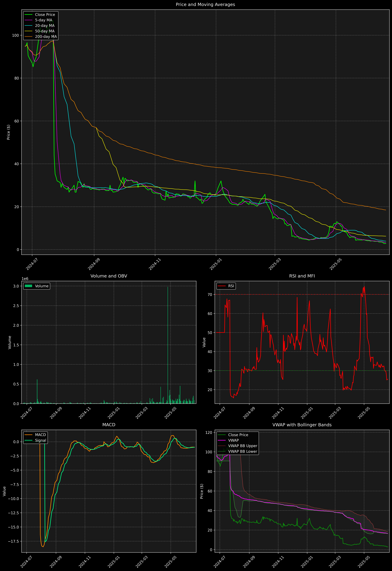The height and width of the screenshot is (571, 392).
Task: Select '20-day MA' legend entry
Action: (x=45, y=26)
